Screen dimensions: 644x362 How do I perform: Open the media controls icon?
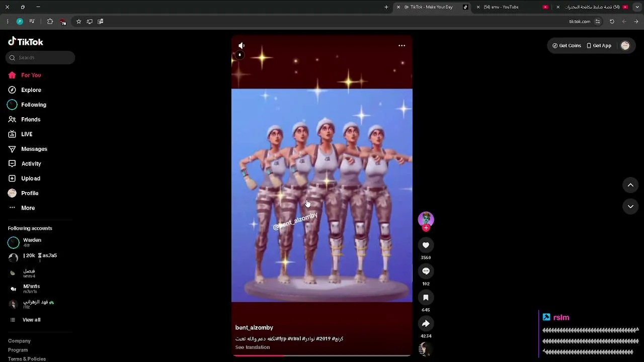point(32,22)
